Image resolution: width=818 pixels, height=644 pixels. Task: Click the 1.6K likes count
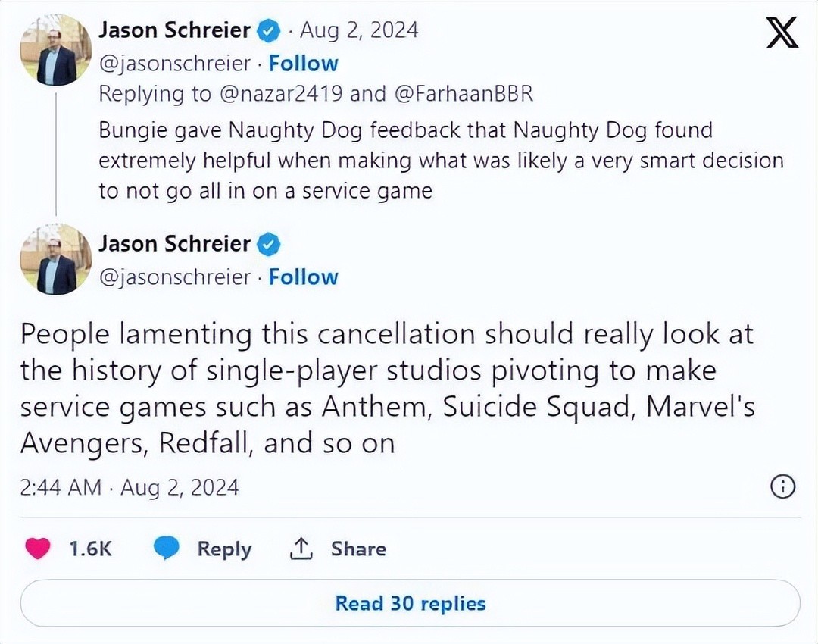[90, 549]
